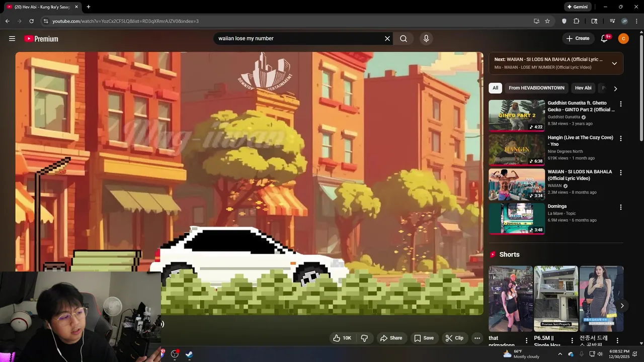The image size is (644, 362).
Task: Open Chrome media controls icon
Action: (612, 21)
